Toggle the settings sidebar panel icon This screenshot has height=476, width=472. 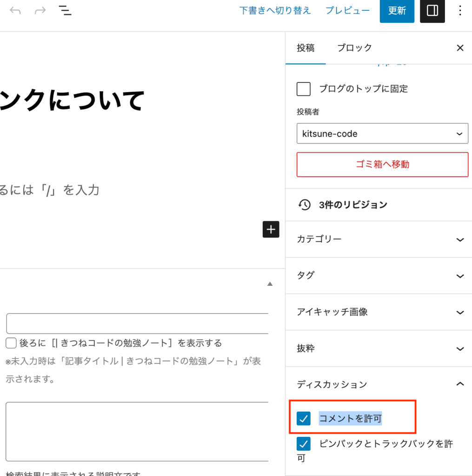click(432, 11)
